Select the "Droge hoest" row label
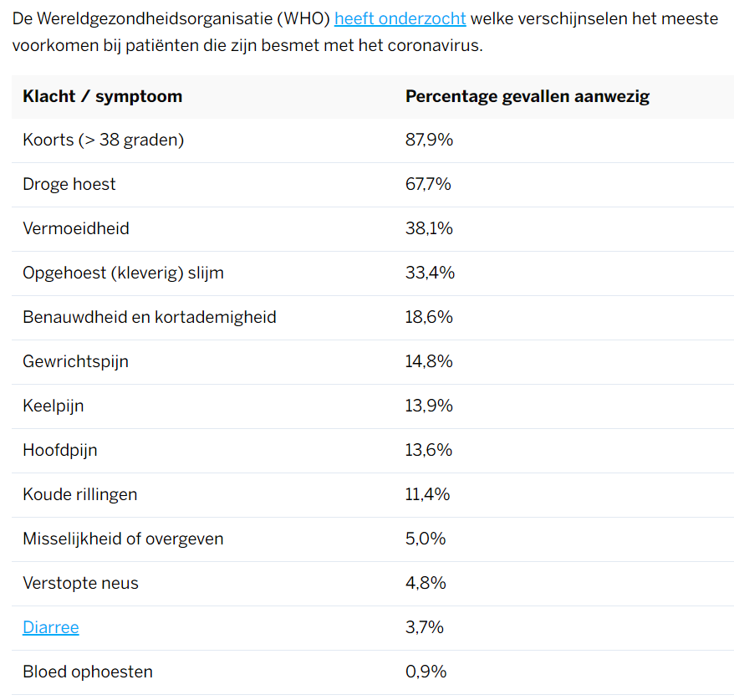This screenshot has height=700, width=734. pyautogui.click(x=69, y=184)
